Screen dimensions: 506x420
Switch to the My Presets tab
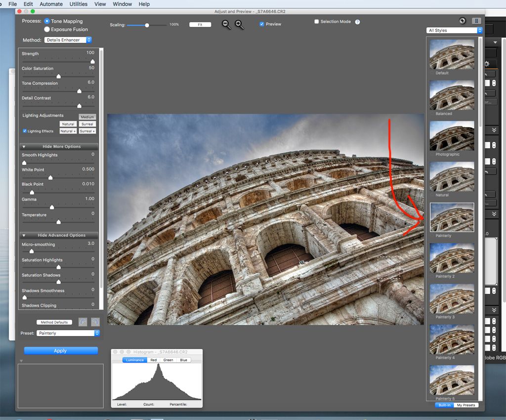point(465,405)
